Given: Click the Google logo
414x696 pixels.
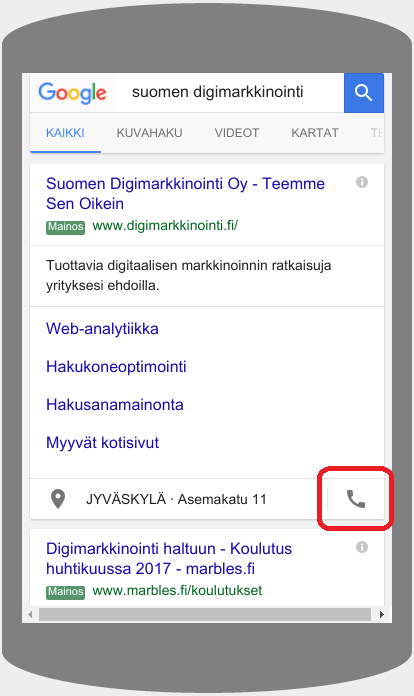Looking at the screenshot, I should pyautogui.click(x=72, y=93).
